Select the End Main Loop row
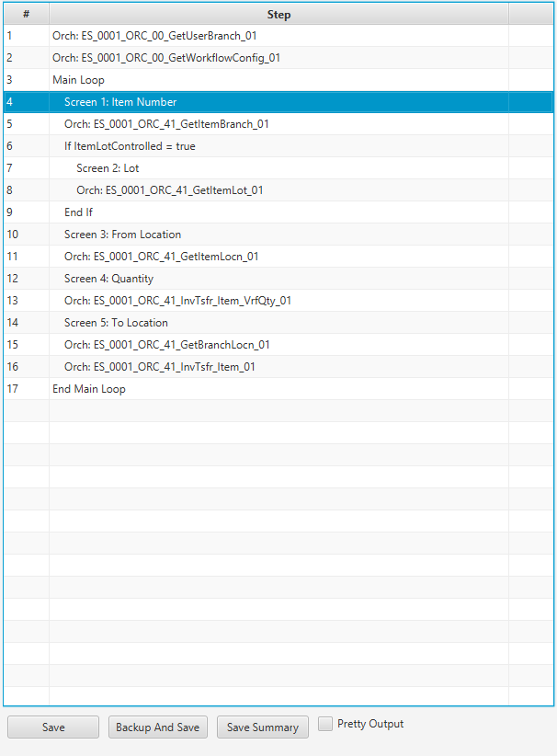 278,389
